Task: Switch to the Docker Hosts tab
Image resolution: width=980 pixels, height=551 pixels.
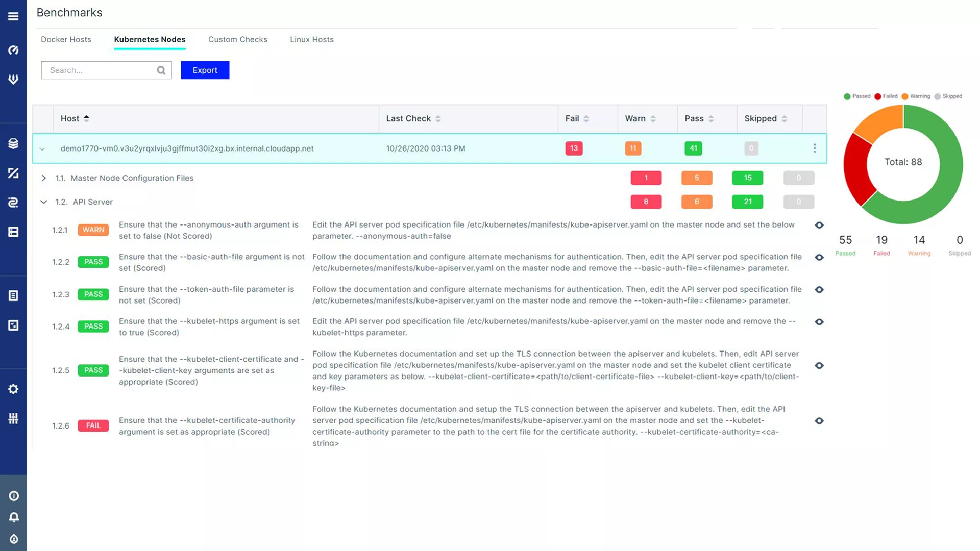Action: click(x=66, y=39)
